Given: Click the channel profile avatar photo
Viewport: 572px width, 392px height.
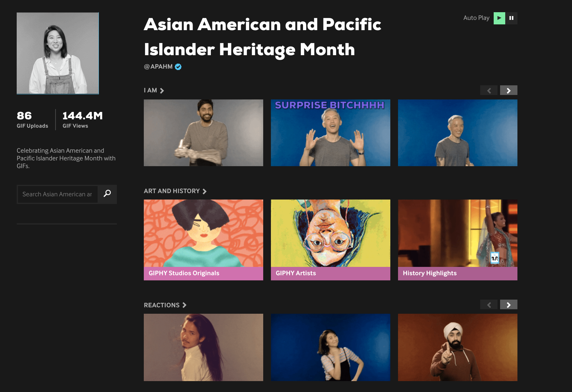Looking at the screenshot, I should point(58,53).
